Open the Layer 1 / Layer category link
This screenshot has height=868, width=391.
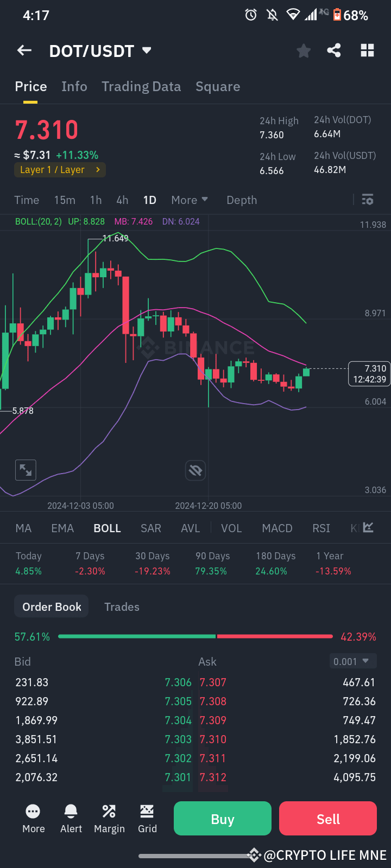[60, 170]
